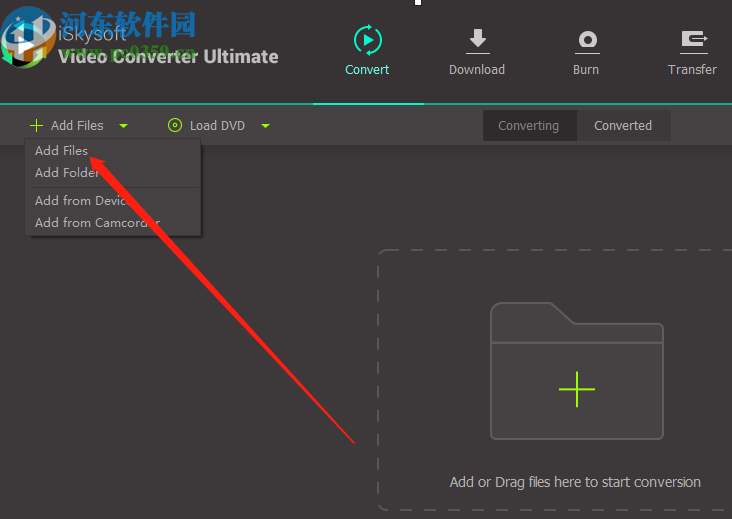Click the Load DVD toolbar label

click(x=218, y=126)
